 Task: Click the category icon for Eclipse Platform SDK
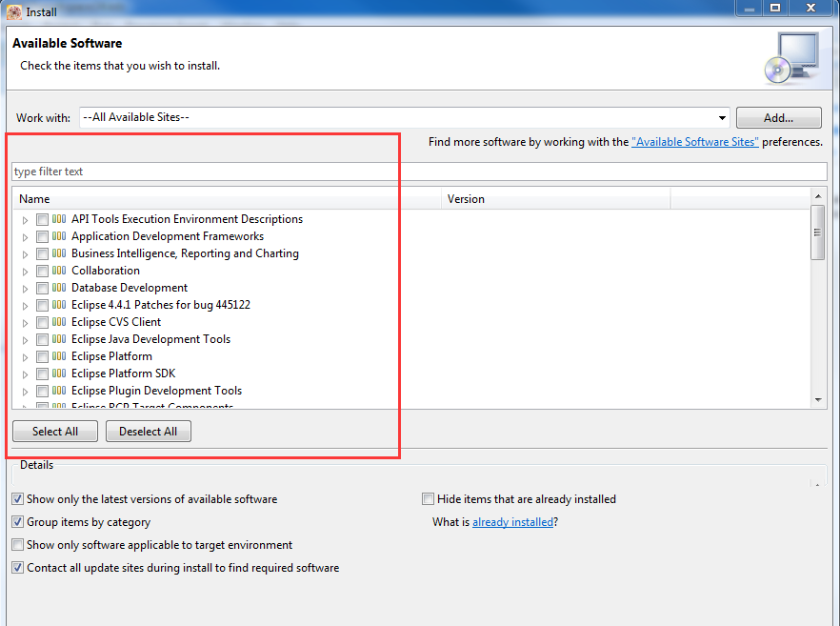59,374
